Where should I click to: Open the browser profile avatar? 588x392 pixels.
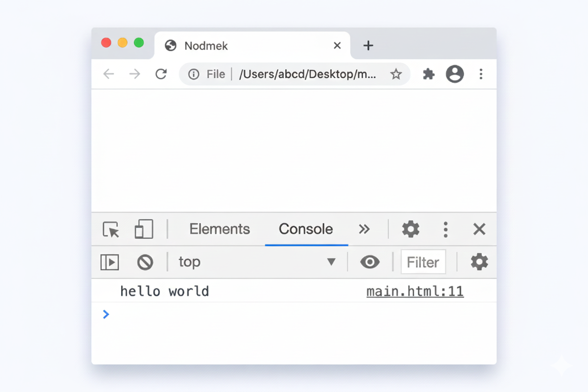455,74
